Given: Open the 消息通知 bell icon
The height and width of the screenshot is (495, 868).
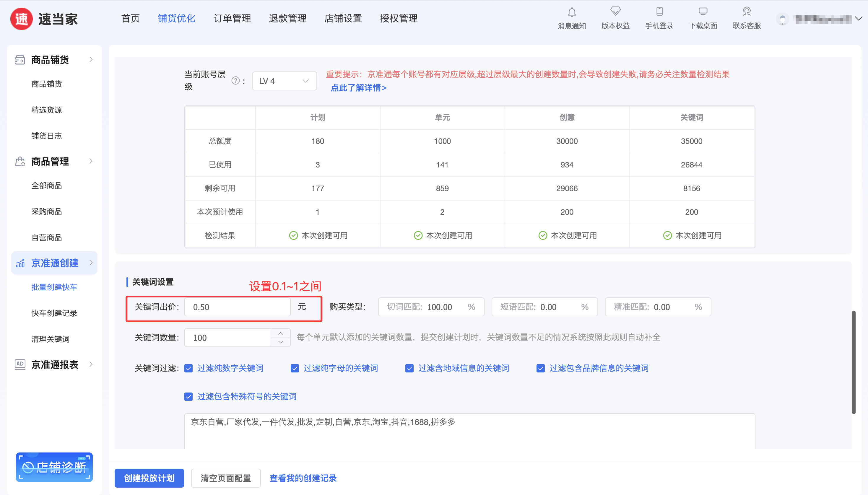Looking at the screenshot, I should (571, 13).
